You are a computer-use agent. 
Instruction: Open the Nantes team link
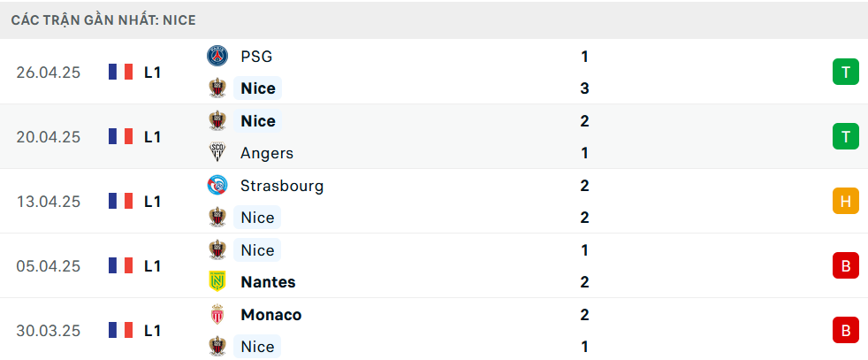click(x=268, y=282)
